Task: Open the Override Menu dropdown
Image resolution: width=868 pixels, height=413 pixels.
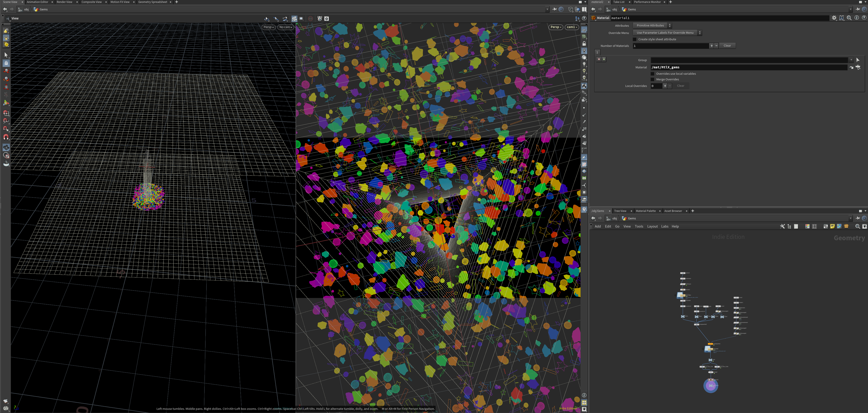Action: click(x=667, y=33)
